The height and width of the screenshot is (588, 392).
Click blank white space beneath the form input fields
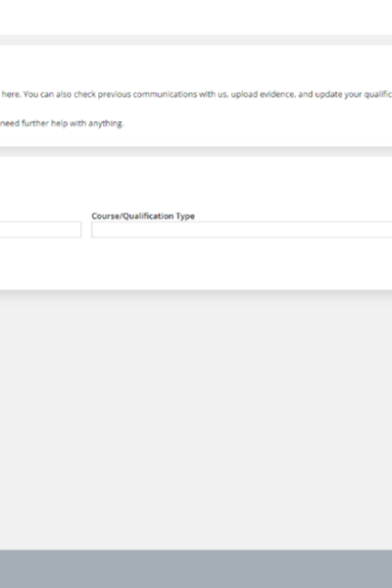coord(196,264)
